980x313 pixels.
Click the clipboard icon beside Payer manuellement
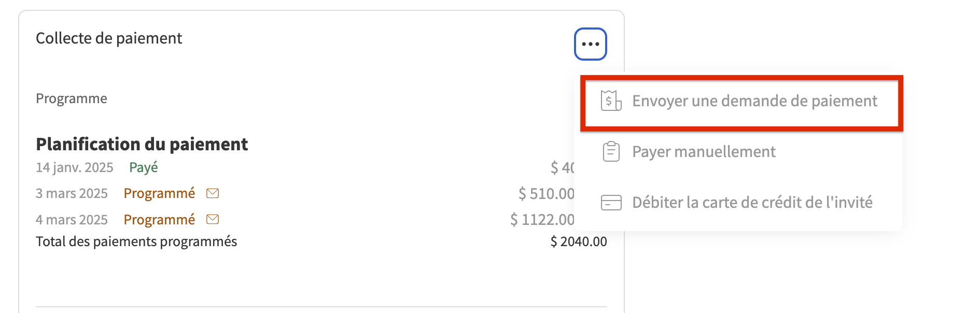(x=611, y=151)
